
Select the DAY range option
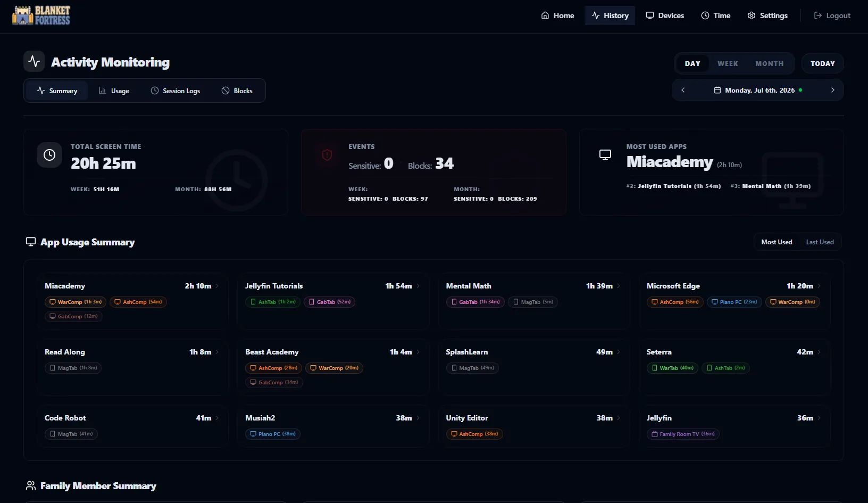point(692,63)
